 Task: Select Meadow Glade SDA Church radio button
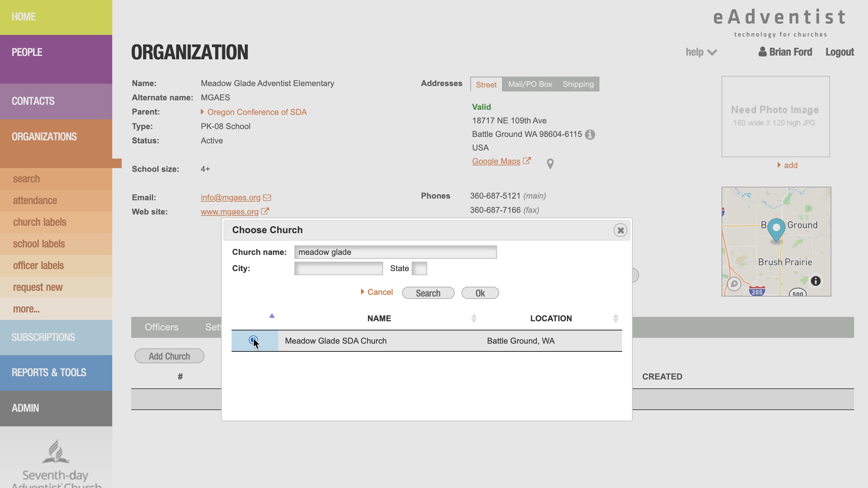(253, 340)
